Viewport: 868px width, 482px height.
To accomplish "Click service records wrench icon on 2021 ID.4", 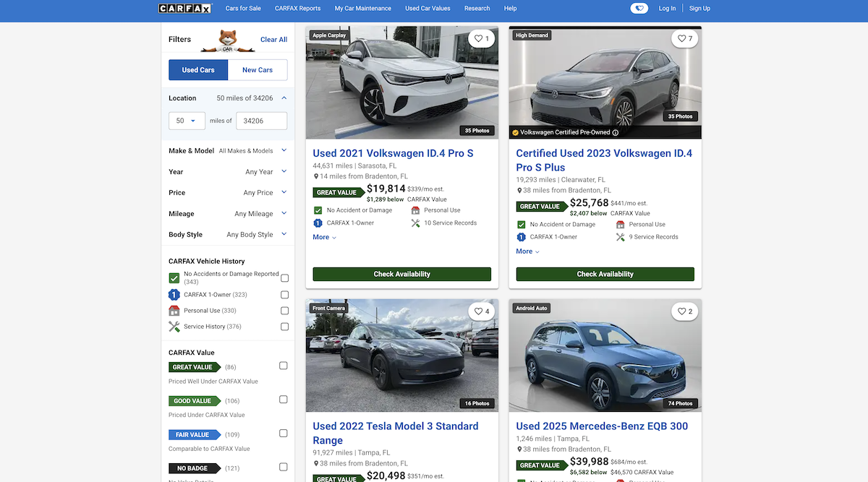I will 416,223.
